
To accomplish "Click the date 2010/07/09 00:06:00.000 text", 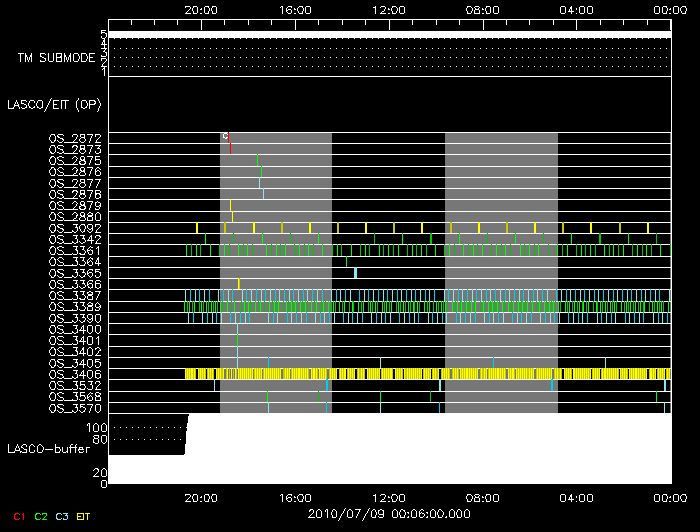I will coord(389,514).
